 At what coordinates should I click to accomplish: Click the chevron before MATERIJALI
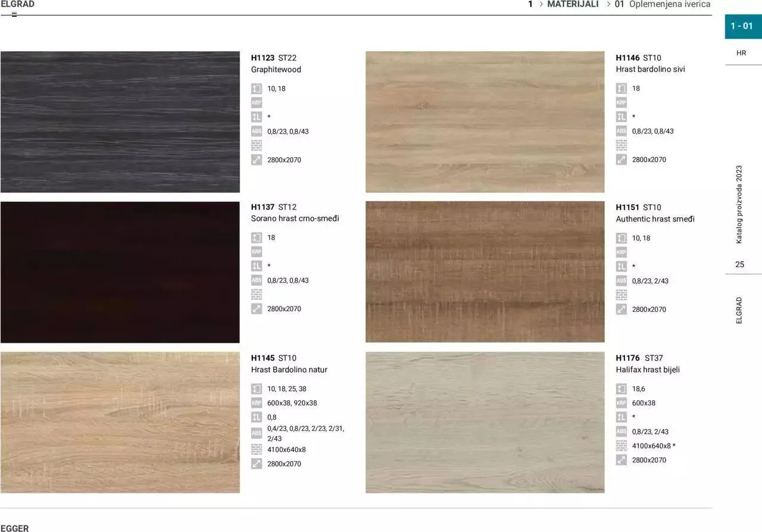(x=541, y=4)
